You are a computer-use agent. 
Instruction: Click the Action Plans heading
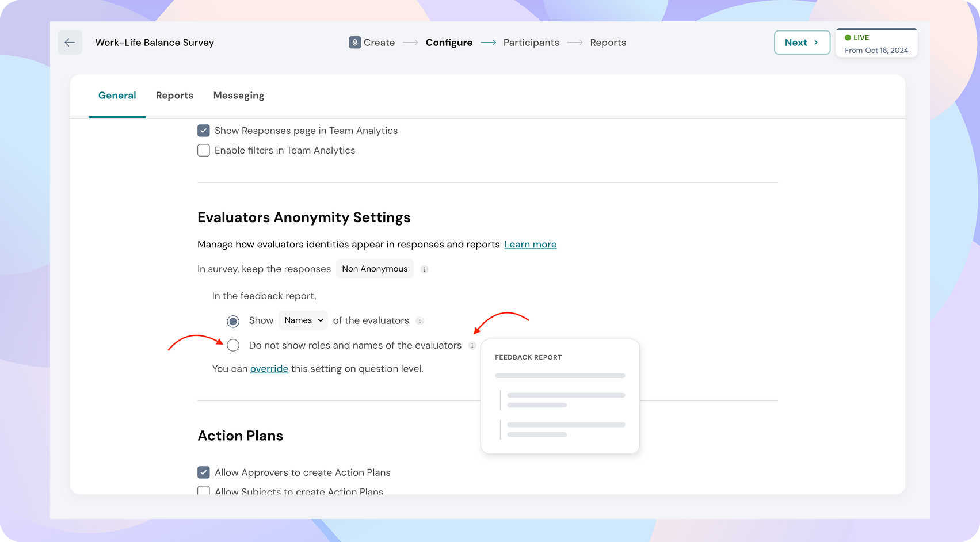pos(241,436)
